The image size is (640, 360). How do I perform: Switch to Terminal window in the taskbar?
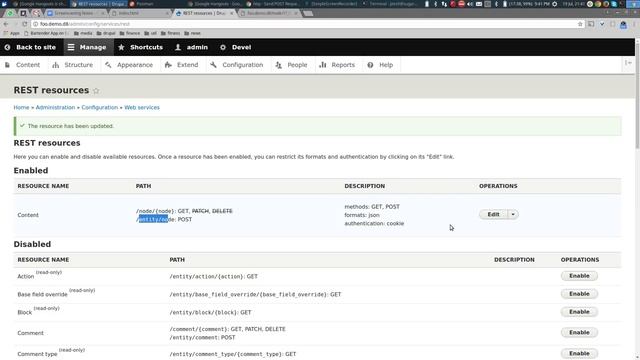click(x=390, y=4)
